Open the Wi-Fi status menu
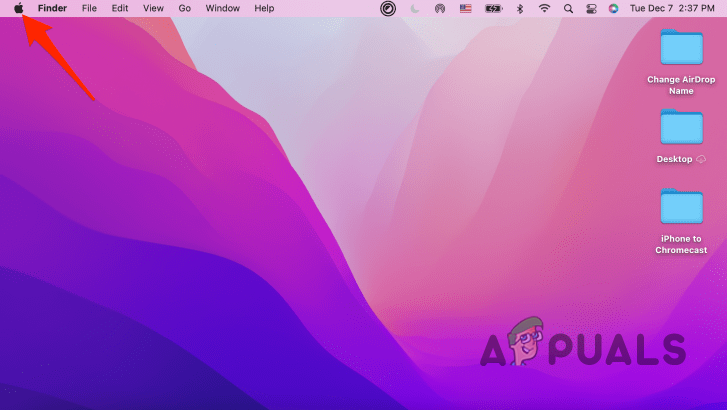727x410 pixels. 544,8
